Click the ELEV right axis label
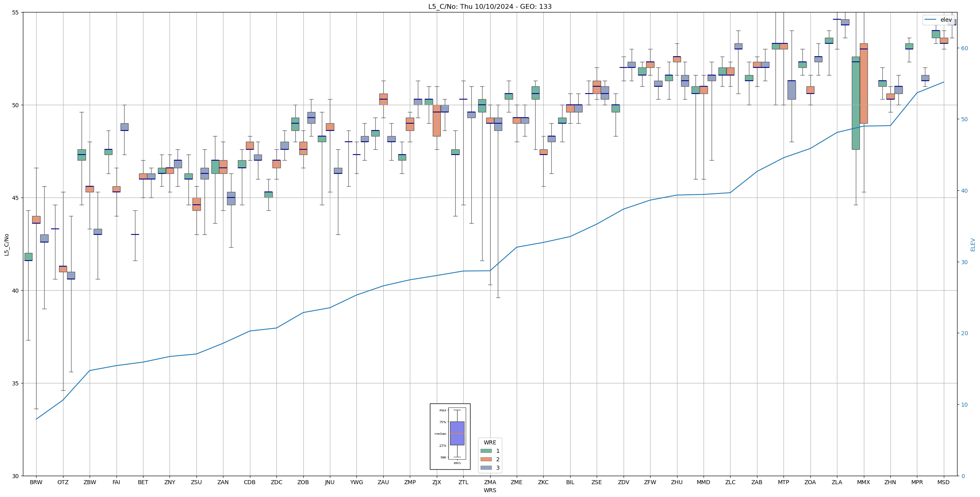980x497 pixels. pos(973,244)
